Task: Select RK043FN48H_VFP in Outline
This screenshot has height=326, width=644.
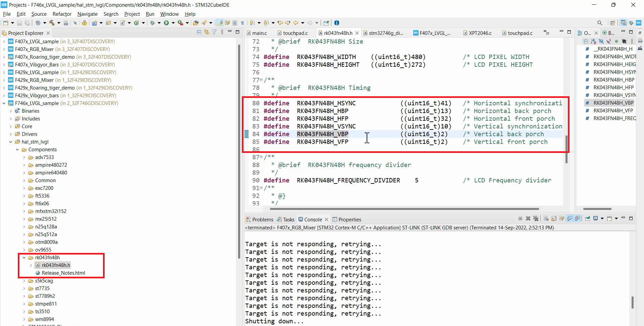Action: tap(613, 111)
